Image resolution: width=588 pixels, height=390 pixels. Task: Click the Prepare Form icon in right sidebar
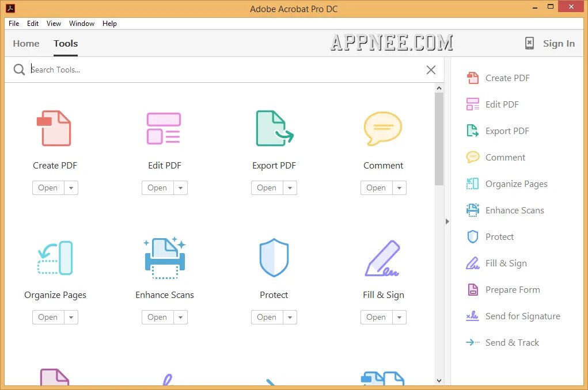(473, 289)
